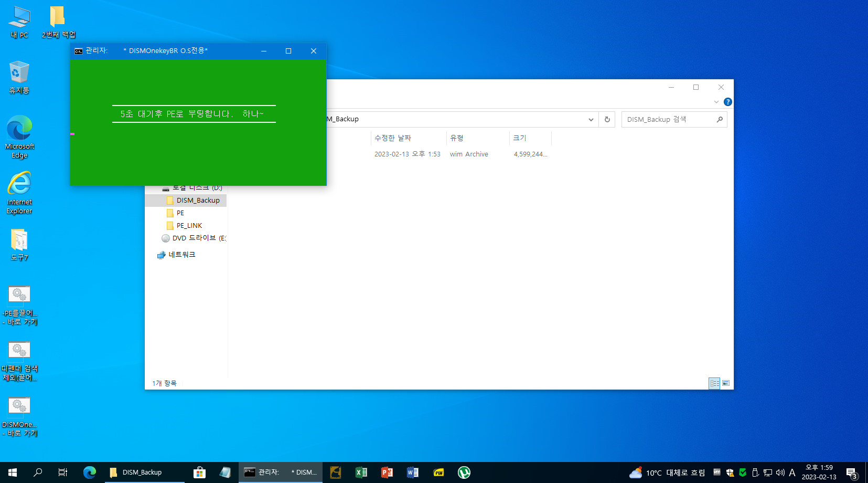Open taskbar search magnifier
This screenshot has height=483, width=868.
(x=38, y=472)
